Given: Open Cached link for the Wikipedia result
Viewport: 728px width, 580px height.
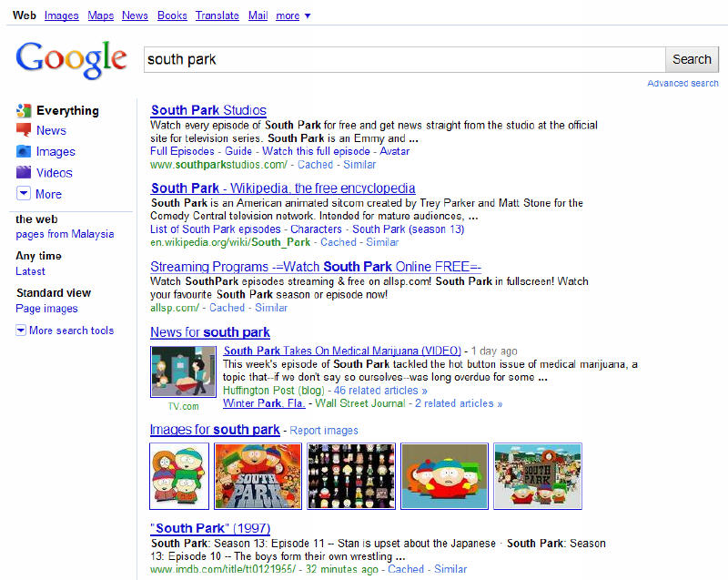Looking at the screenshot, I should [x=338, y=242].
